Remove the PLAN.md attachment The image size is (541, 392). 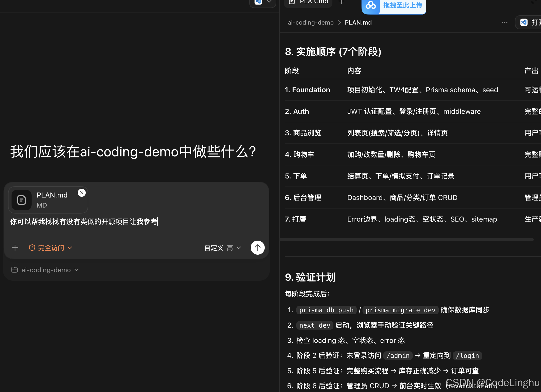(x=81, y=193)
